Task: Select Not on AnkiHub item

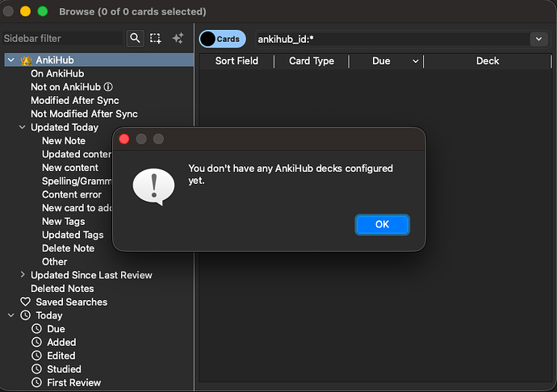Action: [x=65, y=87]
